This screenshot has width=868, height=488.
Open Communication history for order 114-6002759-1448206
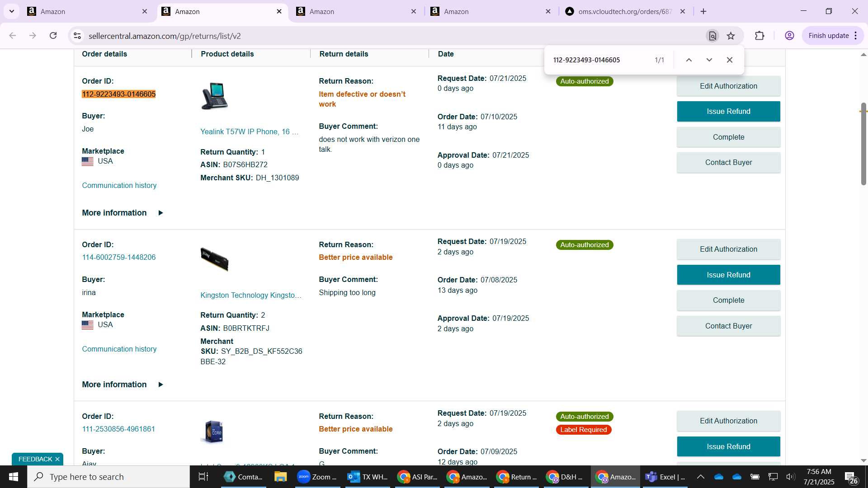click(119, 349)
